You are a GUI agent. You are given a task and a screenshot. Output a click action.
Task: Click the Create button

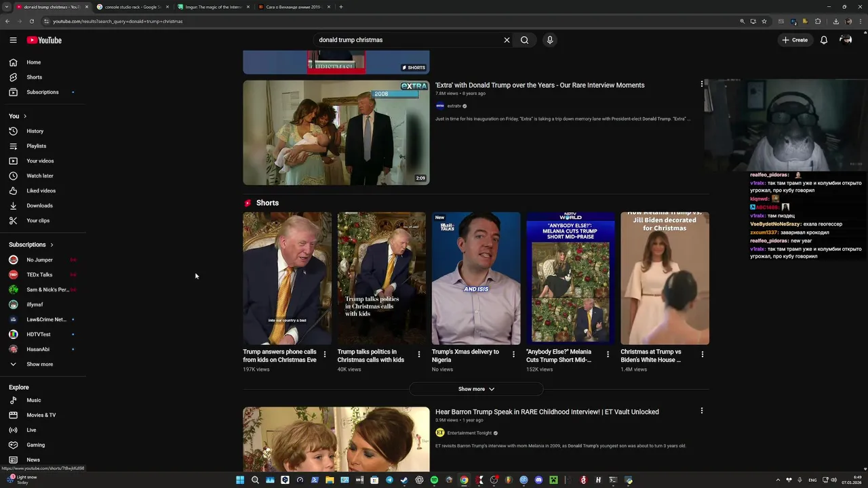coord(795,40)
